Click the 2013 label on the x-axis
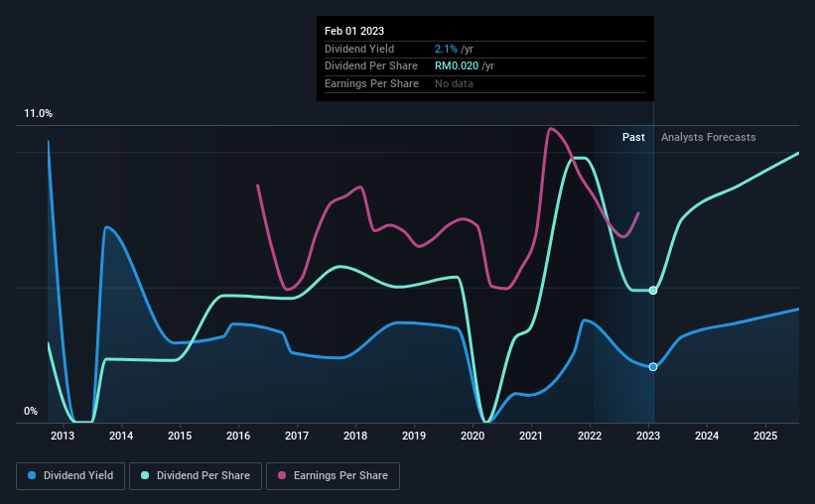This screenshot has width=815, height=504. [x=63, y=436]
